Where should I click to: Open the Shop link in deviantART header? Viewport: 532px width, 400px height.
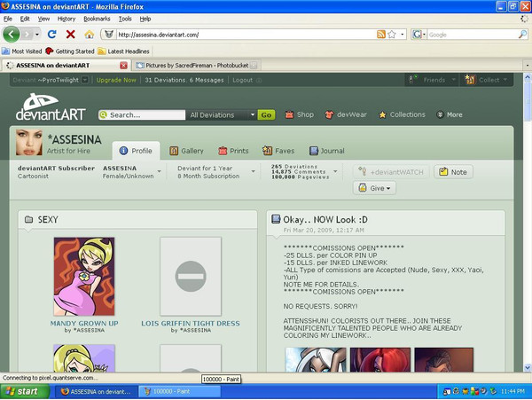(300, 114)
